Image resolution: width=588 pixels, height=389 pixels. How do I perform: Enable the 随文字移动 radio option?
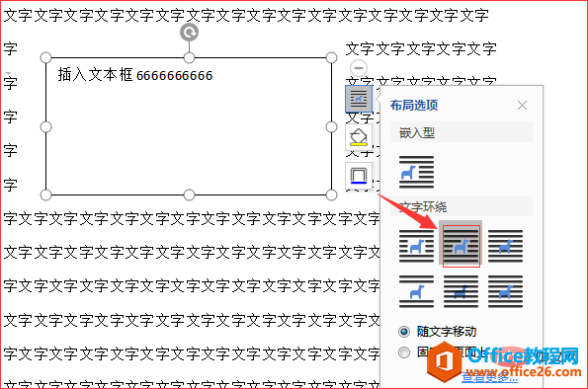[404, 332]
